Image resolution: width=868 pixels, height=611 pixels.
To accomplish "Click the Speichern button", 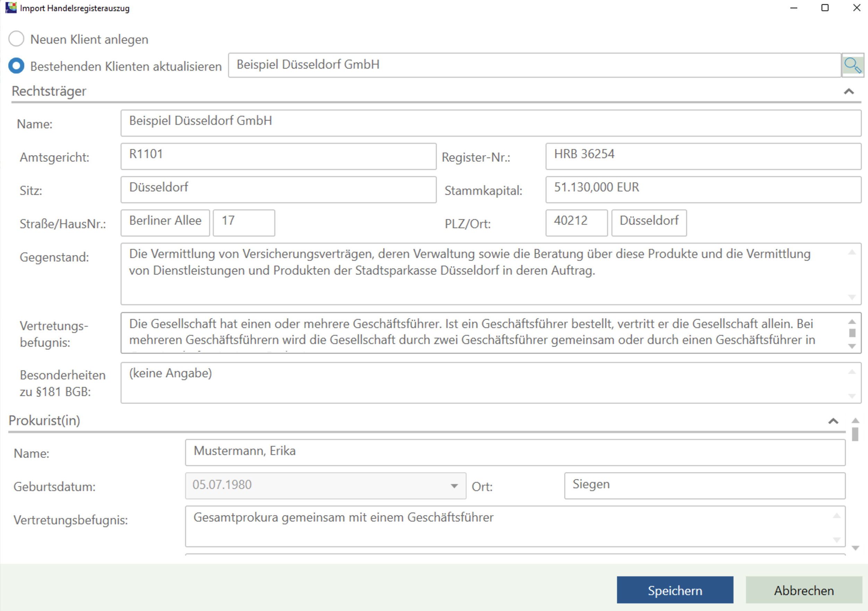I will click(x=675, y=590).
